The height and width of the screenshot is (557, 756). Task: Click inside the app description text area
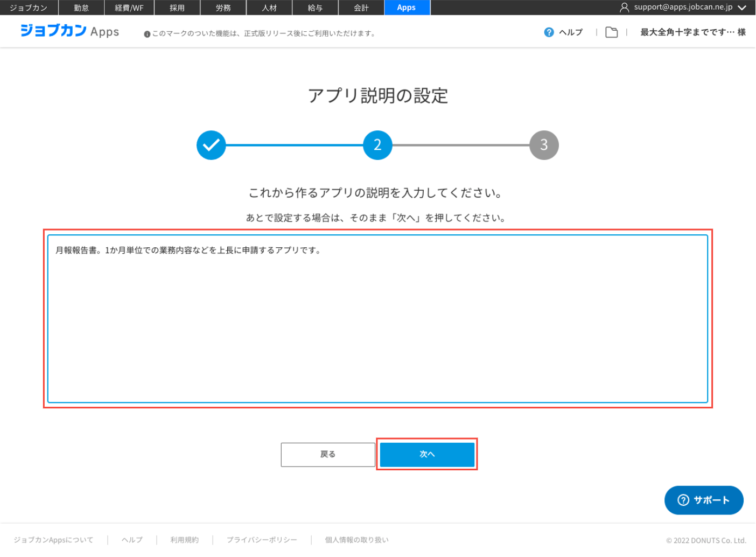(377, 323)
